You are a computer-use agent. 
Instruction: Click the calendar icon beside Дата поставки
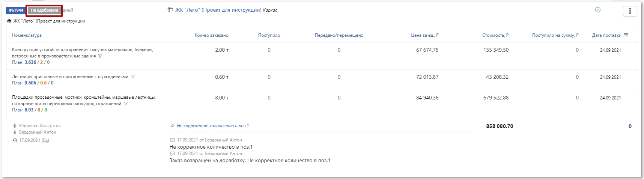[x=626, y=35]
